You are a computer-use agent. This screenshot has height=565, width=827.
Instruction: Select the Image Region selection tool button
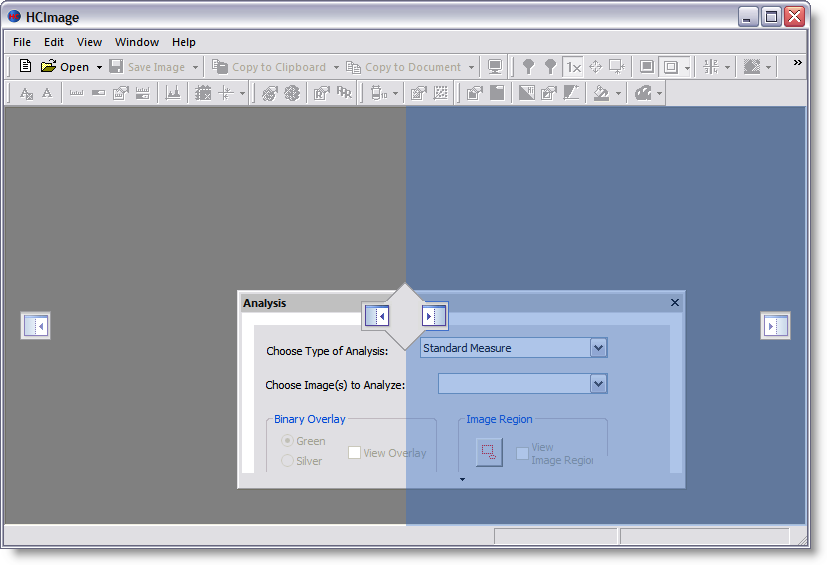click(x=488, y=453)
